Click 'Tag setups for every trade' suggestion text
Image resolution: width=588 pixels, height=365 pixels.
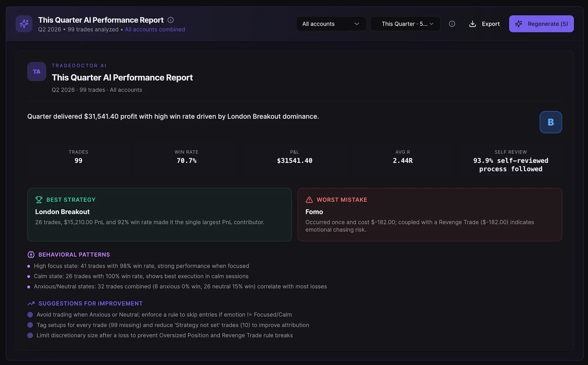pyautogui.click(x=173, y=325)
